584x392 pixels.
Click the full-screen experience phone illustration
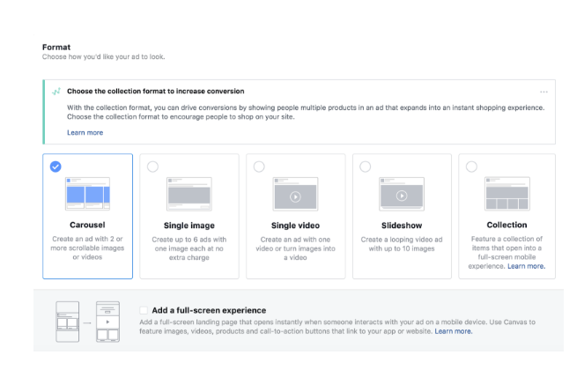pos(88,322)
